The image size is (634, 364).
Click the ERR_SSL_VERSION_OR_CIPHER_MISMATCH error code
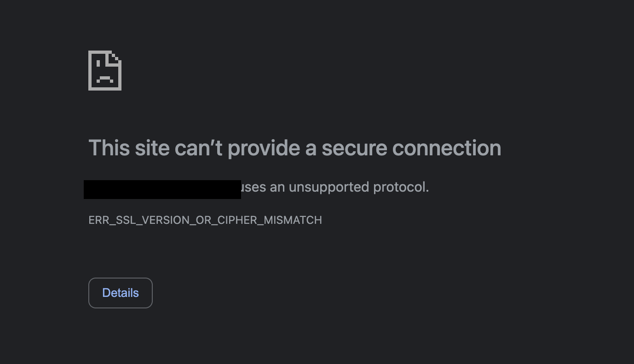coord(205,220)
